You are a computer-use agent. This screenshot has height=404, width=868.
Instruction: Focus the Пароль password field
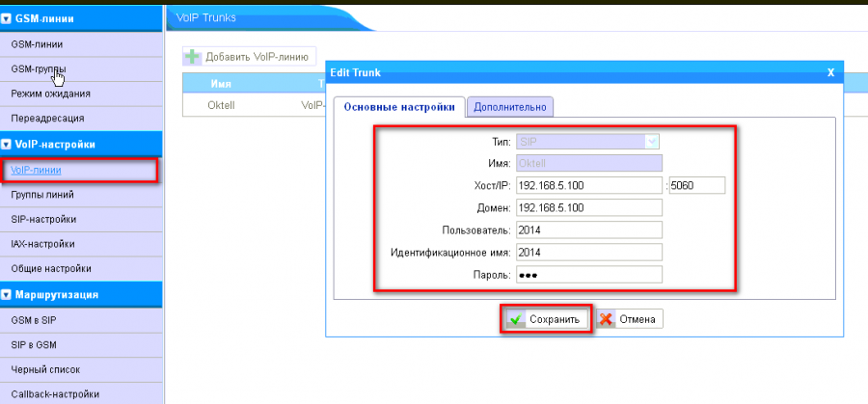tap(589, 274)
